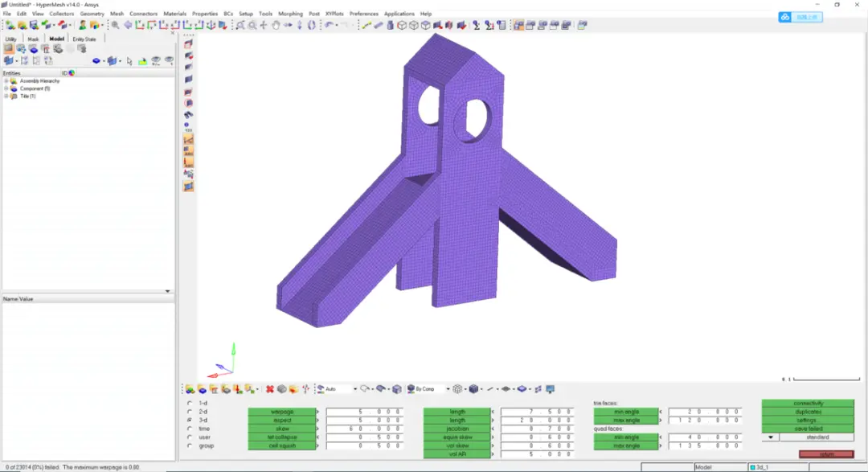The width and height of the screenshot is (868, 472).
Task: Switch to the Utility tab
Action: pos(11,39)
